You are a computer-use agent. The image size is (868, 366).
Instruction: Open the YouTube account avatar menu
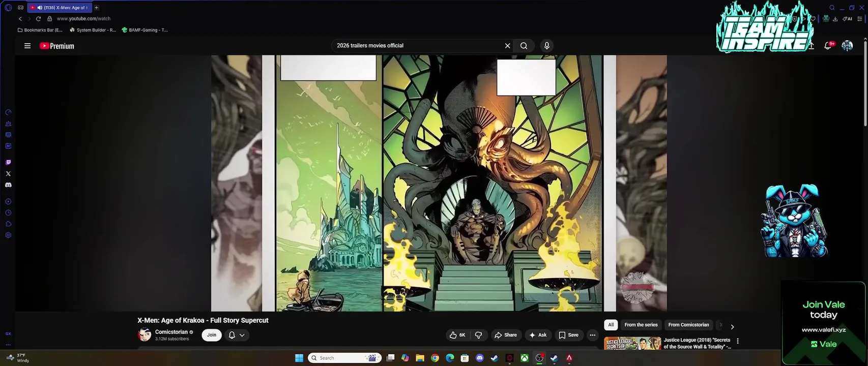[x=847, y=46]
